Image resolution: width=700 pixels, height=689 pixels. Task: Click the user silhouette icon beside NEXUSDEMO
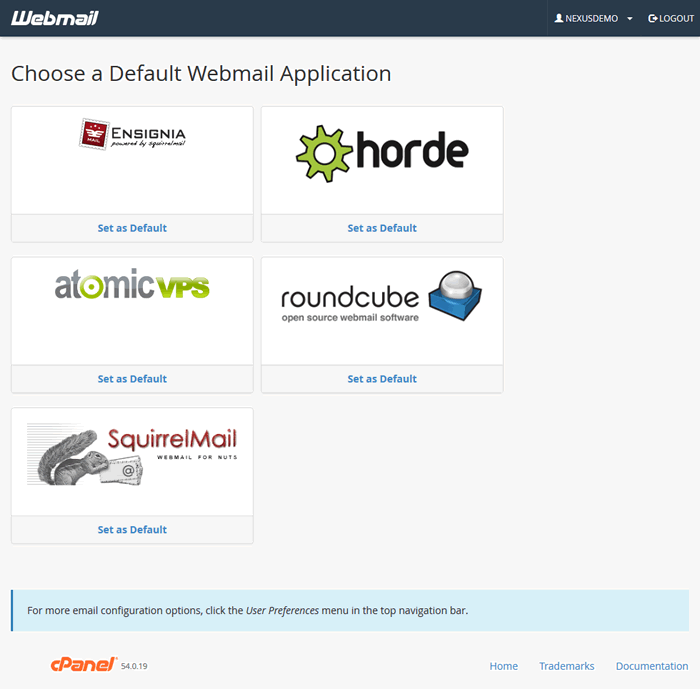pos(559,18)
